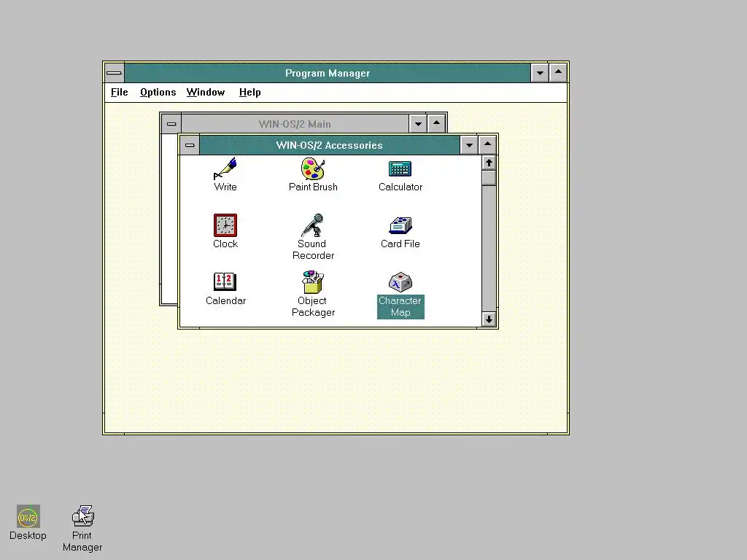Viewport: 747px width, 560px height.
Task: Select the Sound Recorder microphone icon
Action: click(x=312, y=225)
